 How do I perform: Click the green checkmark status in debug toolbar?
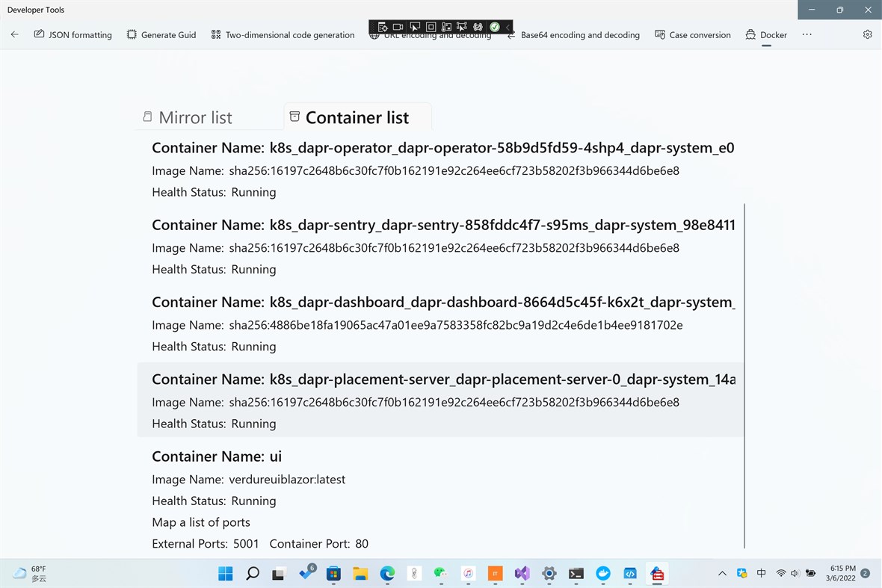tap(494, 26)
